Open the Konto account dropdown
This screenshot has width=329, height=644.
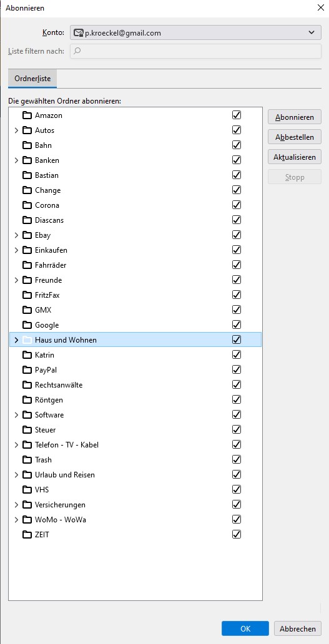(x=195, y=33)
